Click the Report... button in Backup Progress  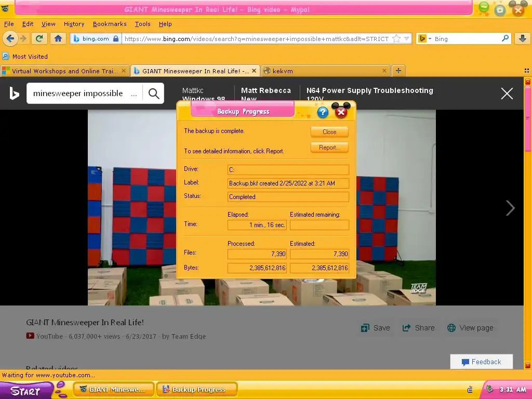[x=329, y=148]
